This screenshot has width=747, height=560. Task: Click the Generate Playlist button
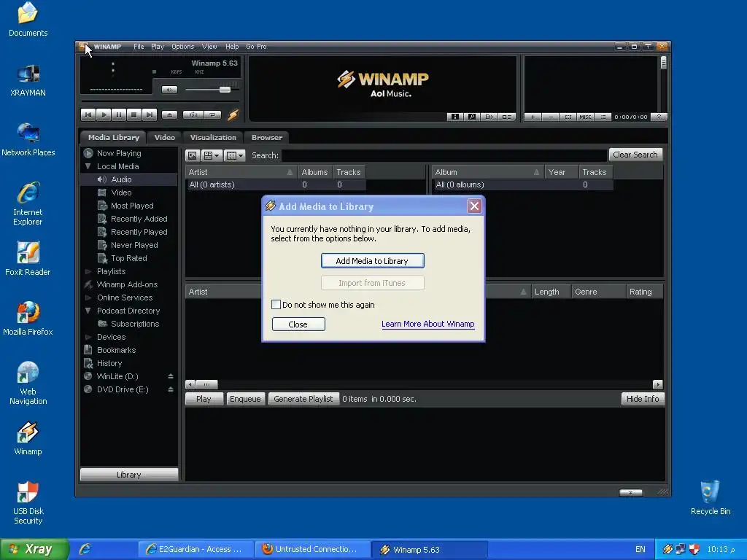tap(303, 399)
